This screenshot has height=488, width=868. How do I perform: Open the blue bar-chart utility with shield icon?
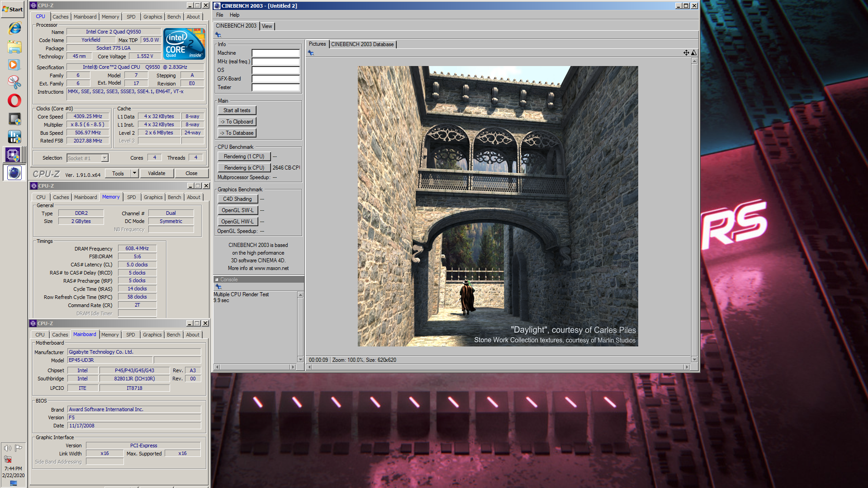[x=14, y=137]
